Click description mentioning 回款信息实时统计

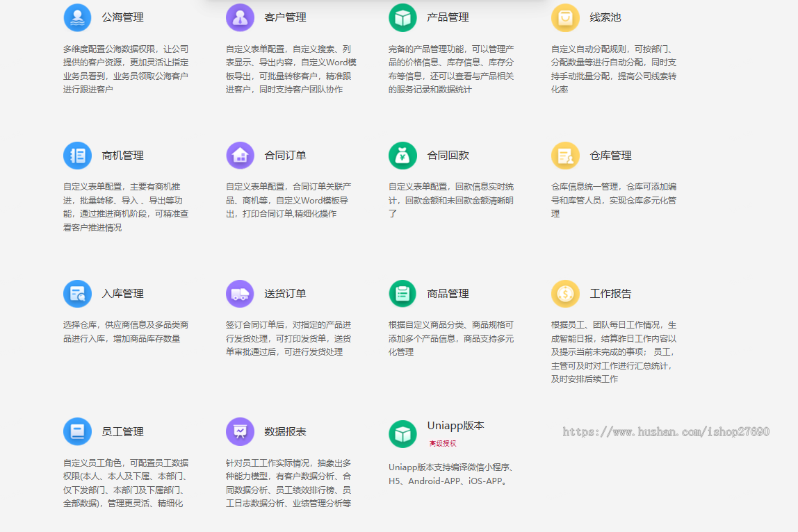tap(451, 200)
